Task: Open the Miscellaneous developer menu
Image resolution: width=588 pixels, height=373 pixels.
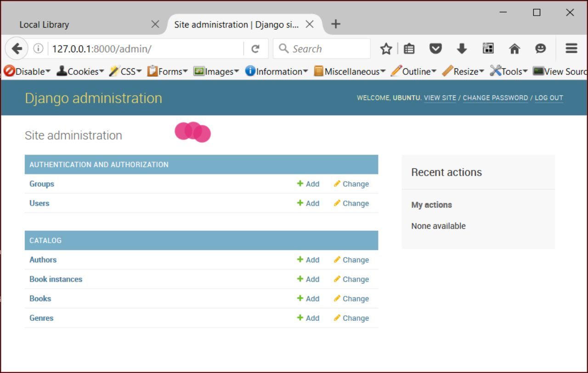Action: pyautogui.click(x=350, y=72)
